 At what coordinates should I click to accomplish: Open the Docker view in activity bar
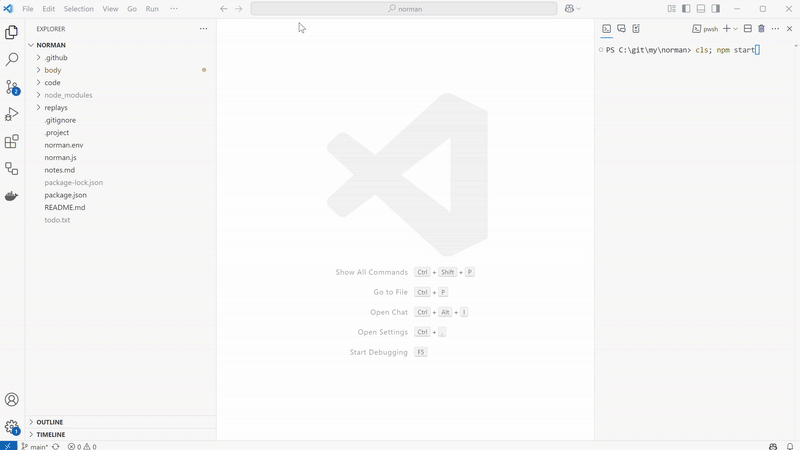pyautogui.click(x=11, y=196)
